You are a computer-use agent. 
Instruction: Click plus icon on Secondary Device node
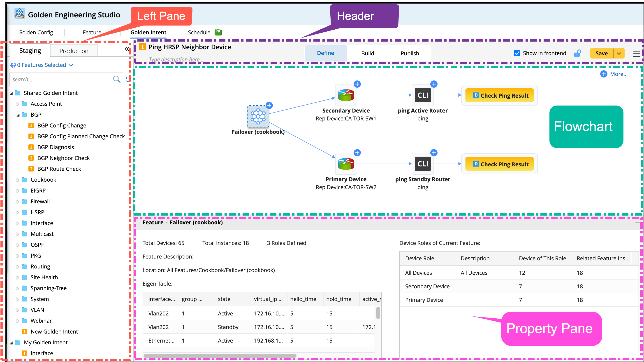point(357,84)
